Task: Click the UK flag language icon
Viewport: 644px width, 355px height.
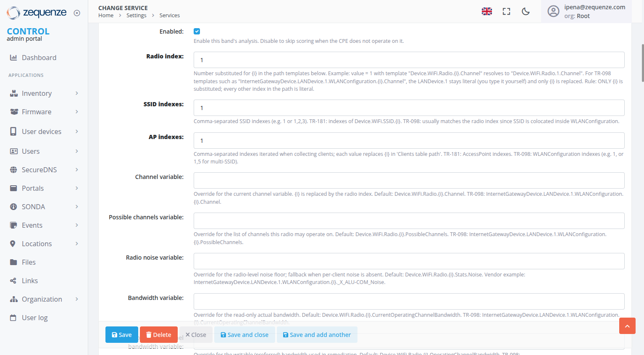Action: coord(486,11)
